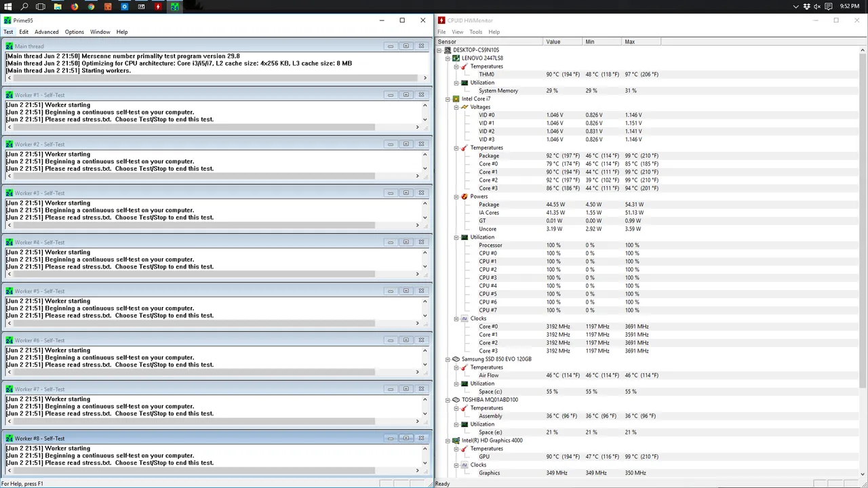
Task: Open Windows taskbar search
Action: click(24, 6)
